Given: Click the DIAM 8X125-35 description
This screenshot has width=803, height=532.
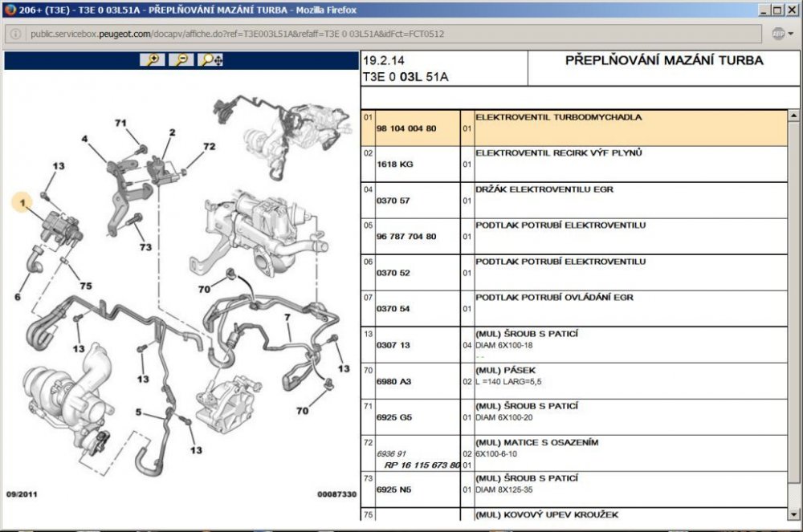Looking at the screenshot, I should tap(504, 489).
